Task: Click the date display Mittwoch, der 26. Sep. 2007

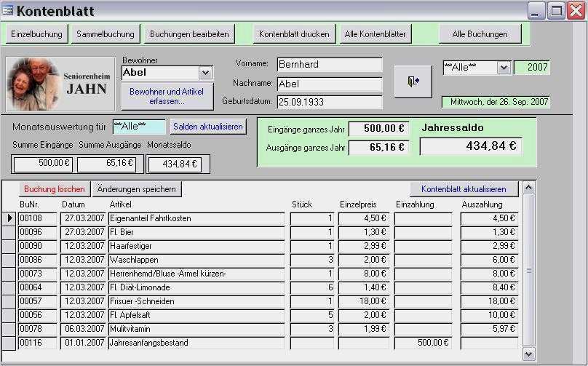Action: pyautogui.click(x=496, y=102)
